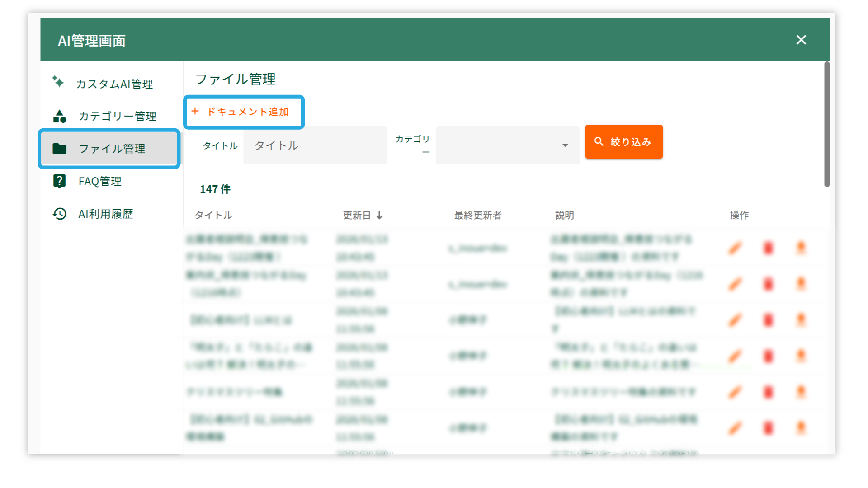868x488 pixels.
Task: Click the pencil edit icon in first row
Action: (x=735, y=248)
